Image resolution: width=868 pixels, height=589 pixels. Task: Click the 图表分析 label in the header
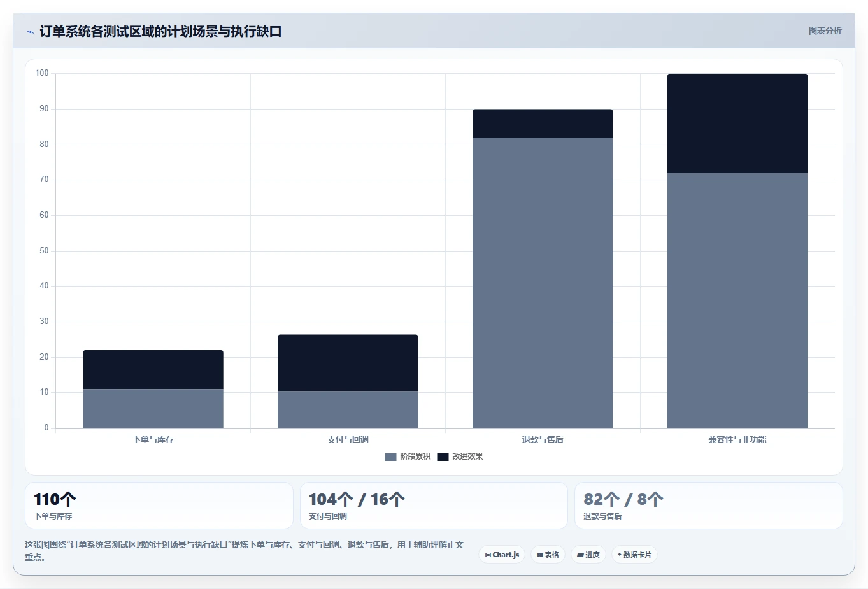pyautogui.click(x=825, y=31)
